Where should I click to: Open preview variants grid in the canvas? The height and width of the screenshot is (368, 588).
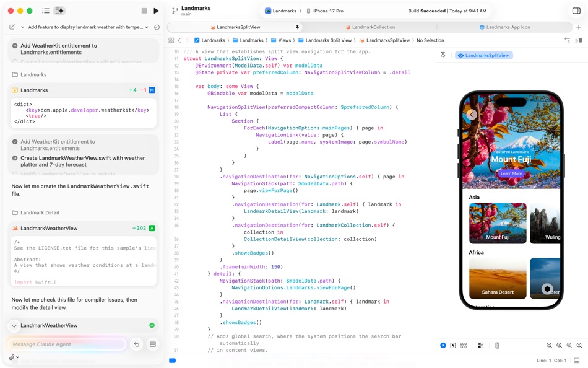click(463, 345)
